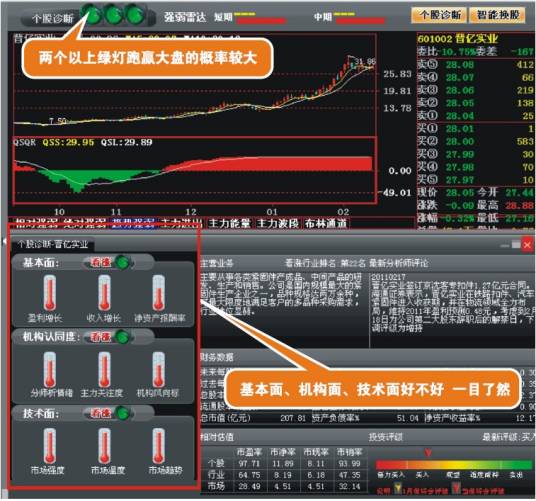This screenshot has width=536, height=501.
Task: Select the 布林通道 indicator tab
Action: click(326, 223)
